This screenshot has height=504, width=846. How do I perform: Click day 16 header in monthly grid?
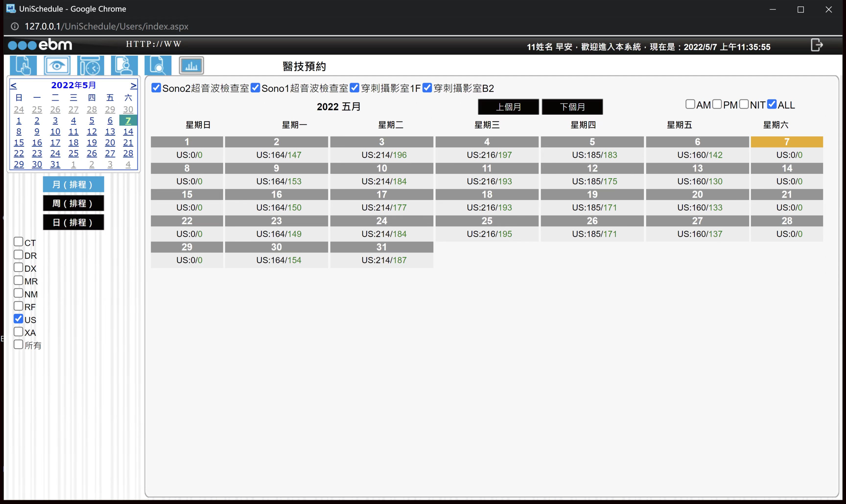coord(277,194)
